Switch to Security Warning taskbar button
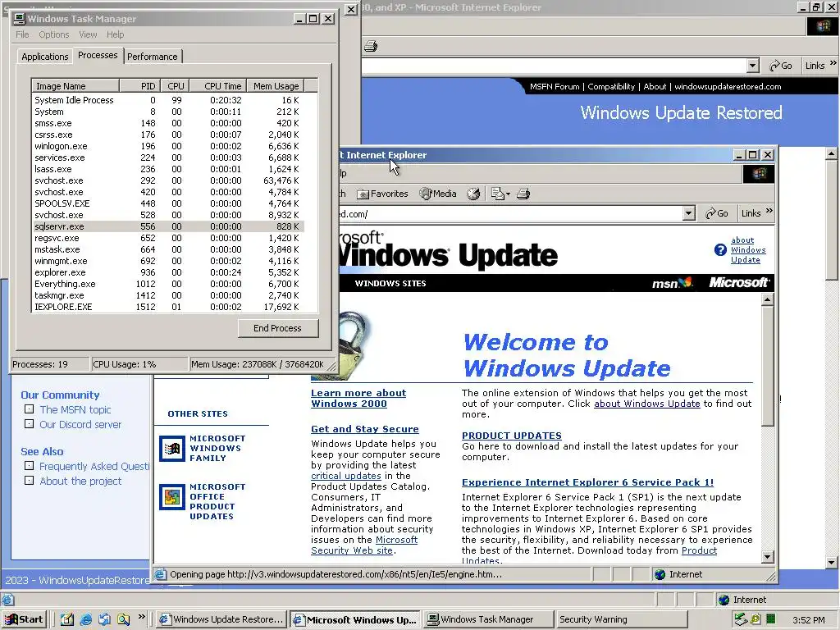 click(x=622, y=620)
